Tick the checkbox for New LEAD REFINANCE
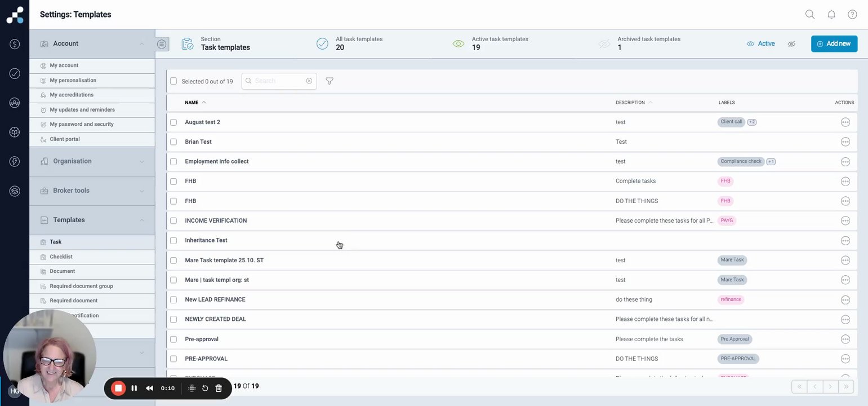 click(173, 300)
